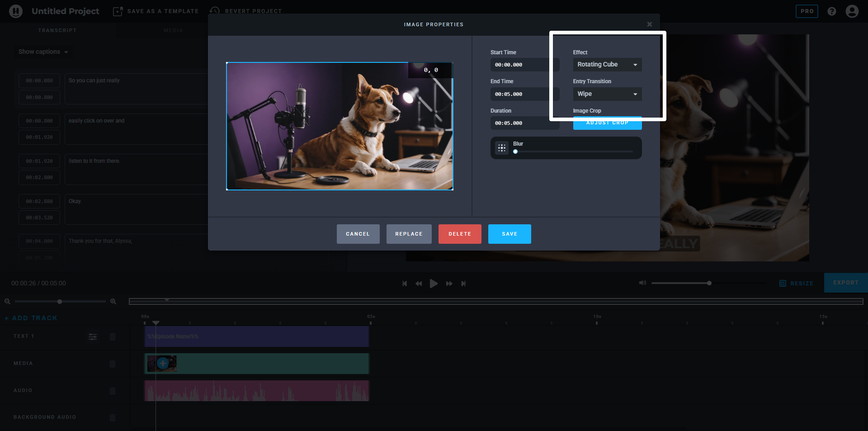
Task: Click the Save button in dialog
Action: point(509,234)
